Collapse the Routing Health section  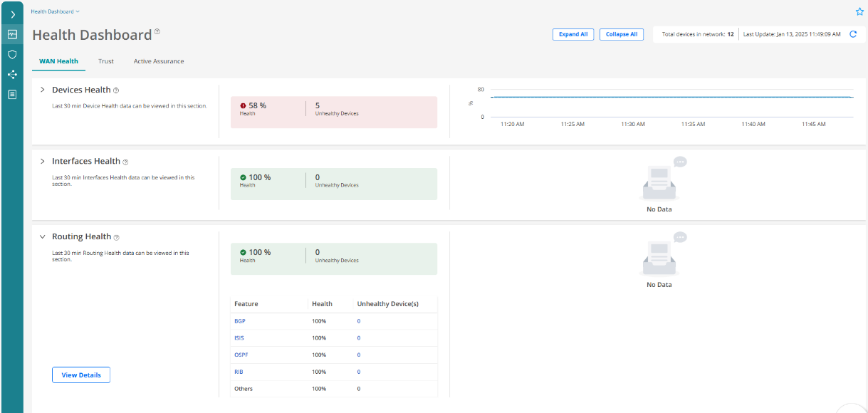pos(43,236)
